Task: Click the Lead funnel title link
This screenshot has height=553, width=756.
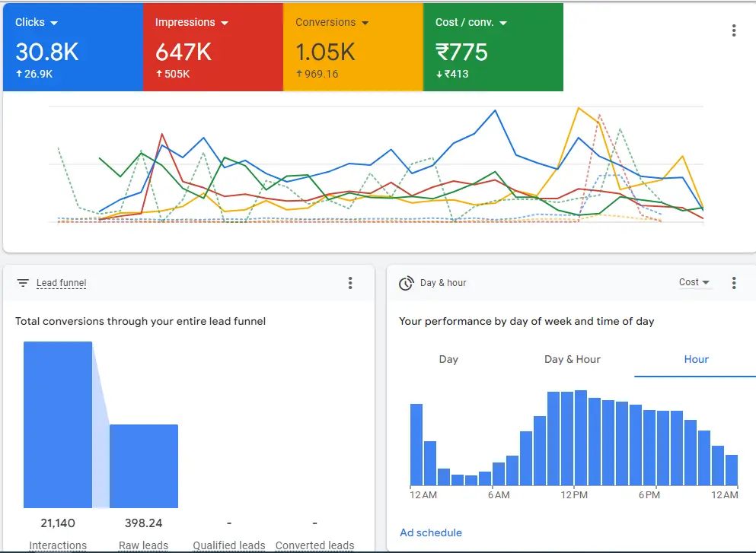Action: click(x=61, y=282)
